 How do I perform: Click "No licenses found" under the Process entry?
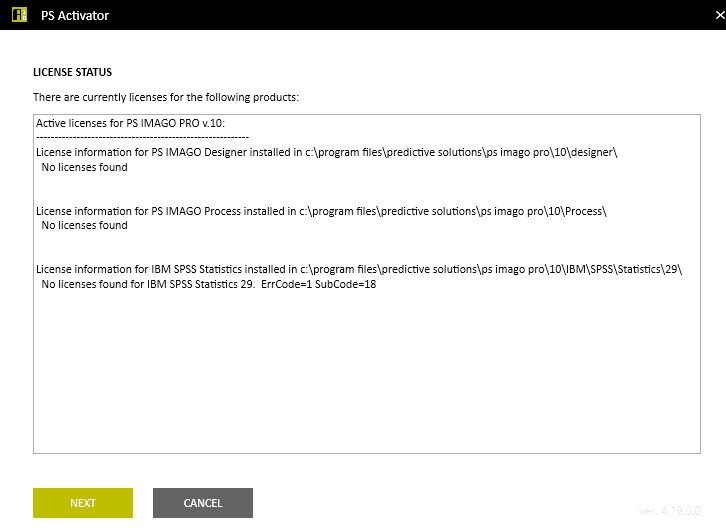click(x=84, y=225)
